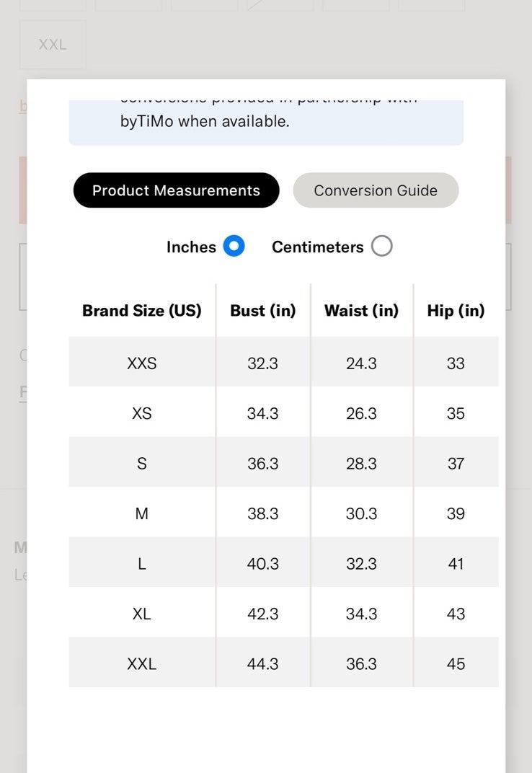Select the XS size row
This screenshot has height=773, width=532.
pos(283,413)
